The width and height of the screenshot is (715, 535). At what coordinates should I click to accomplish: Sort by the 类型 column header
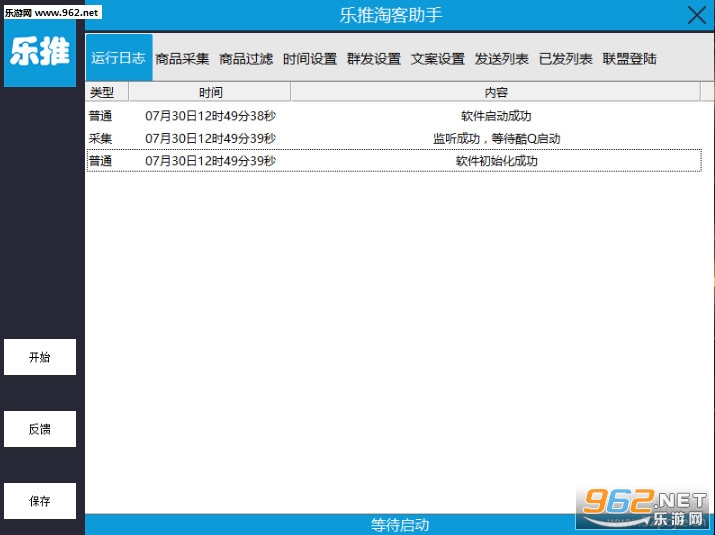[107, 92]
